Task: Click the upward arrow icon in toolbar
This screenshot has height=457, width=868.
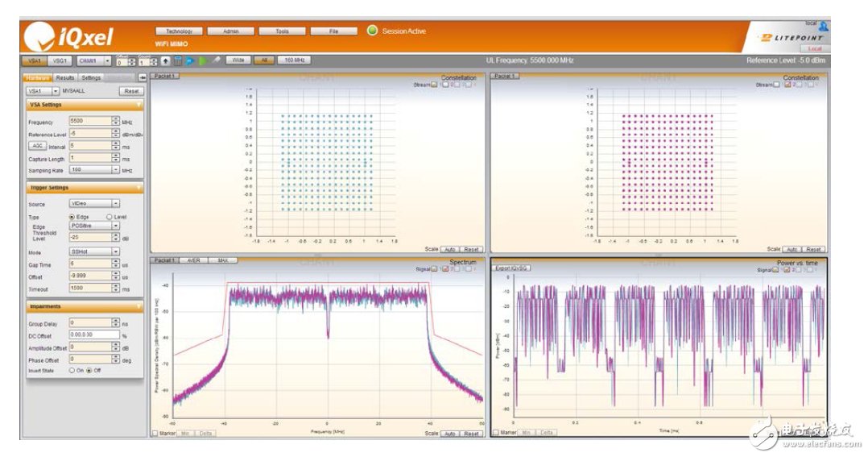Action: click(x=166, y=60)
